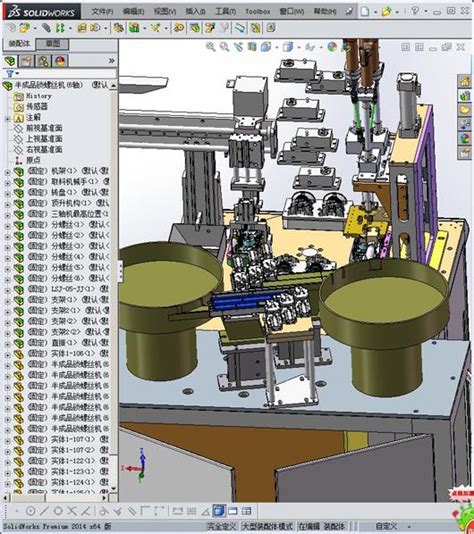Image resolution: width=474 pixels, height=534 pixels.
Task: Click the green Component Pattern toolbar icon
Action: coord(60,28)
